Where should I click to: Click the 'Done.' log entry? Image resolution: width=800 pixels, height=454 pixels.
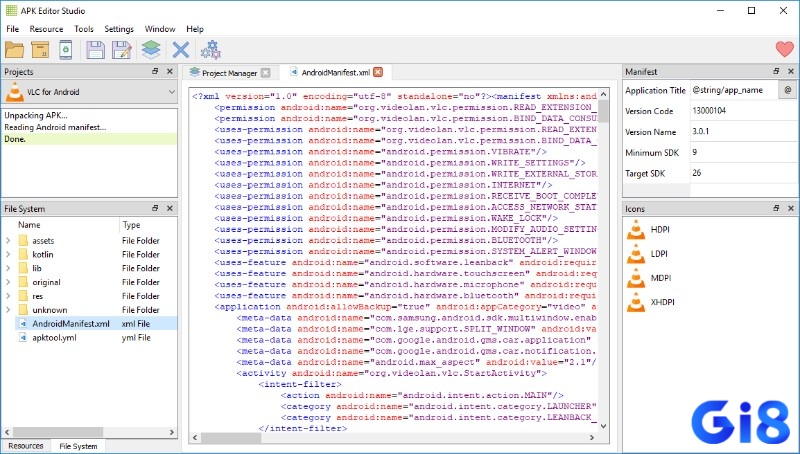pos(90,139)
